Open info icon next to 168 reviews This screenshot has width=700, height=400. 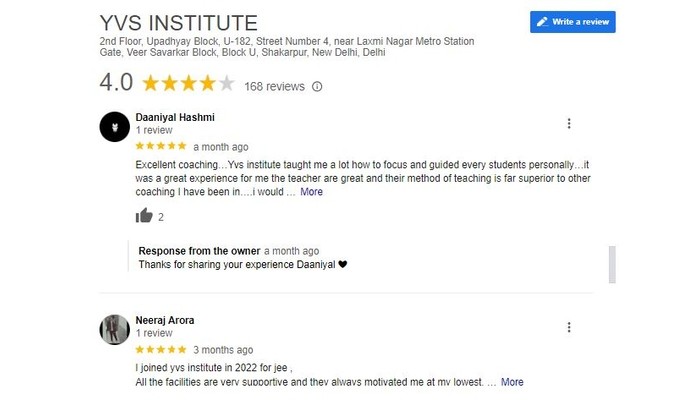tap(317, 87)
